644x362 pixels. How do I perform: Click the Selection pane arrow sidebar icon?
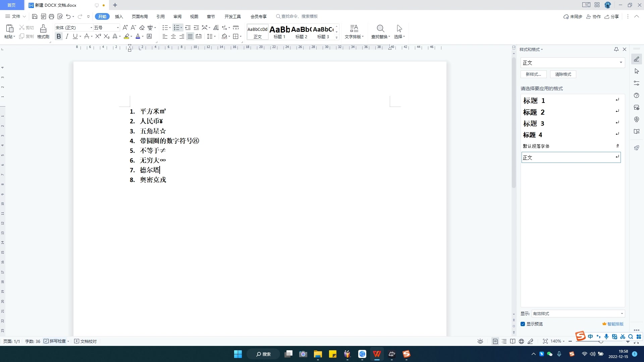click(x=637, y=71)
